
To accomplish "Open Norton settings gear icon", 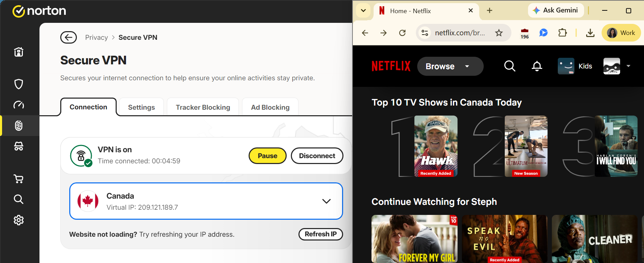I will point(19,220).
